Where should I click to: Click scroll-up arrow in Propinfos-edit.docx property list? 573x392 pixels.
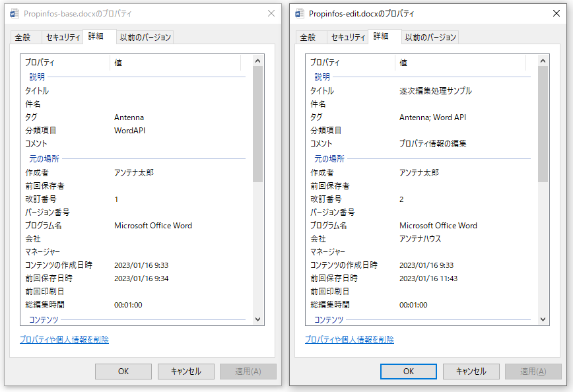pos(543,61)
